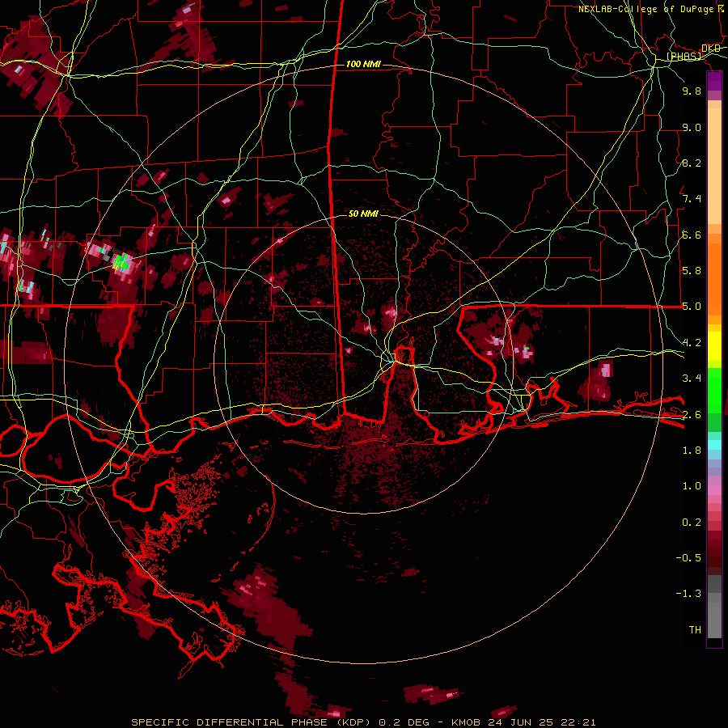Image resolution: width=728 pixels, height=728 pixels.
Task: Click the 50 NMI range ring label
Action: point(363,214)
